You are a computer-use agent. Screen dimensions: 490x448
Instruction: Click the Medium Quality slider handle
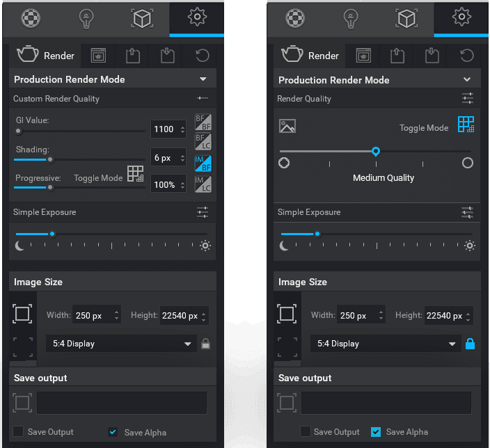coord(376,152)
